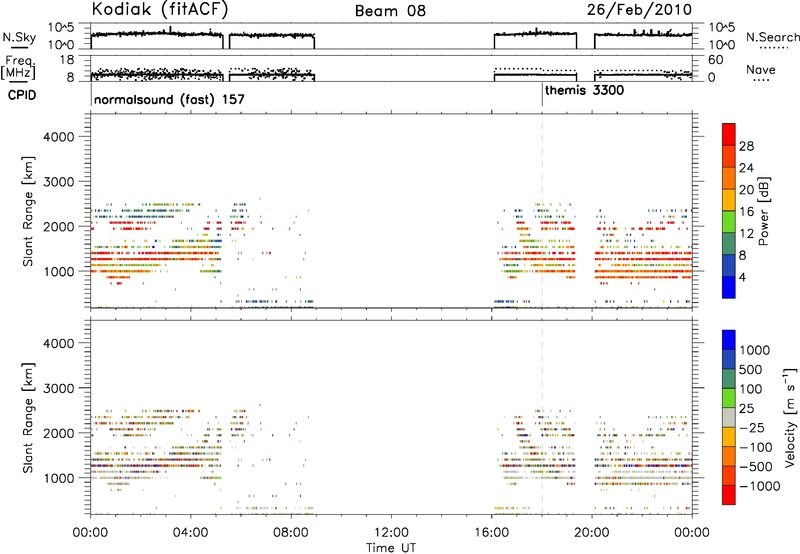Click the power panel 'Slant Range [km]' label
The height and width of the screenshot is (554, 800).
pyautogui.click(x=28, y=211)
